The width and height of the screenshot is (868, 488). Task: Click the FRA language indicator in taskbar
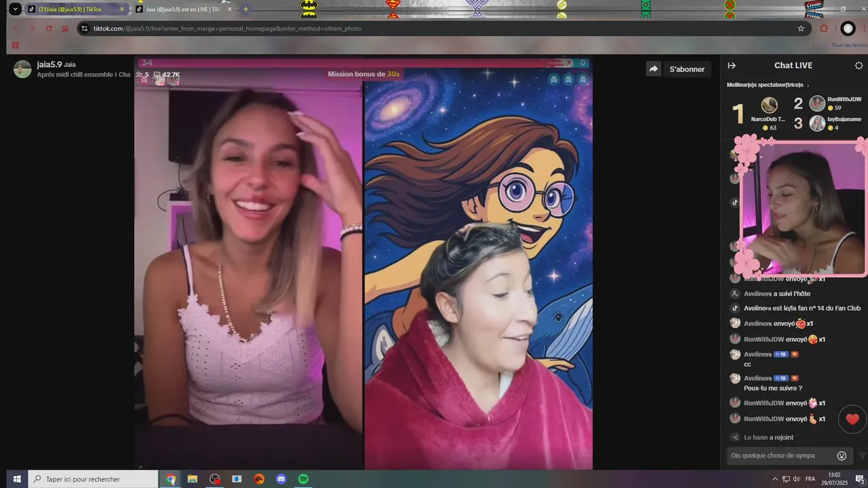pos(810,479)
